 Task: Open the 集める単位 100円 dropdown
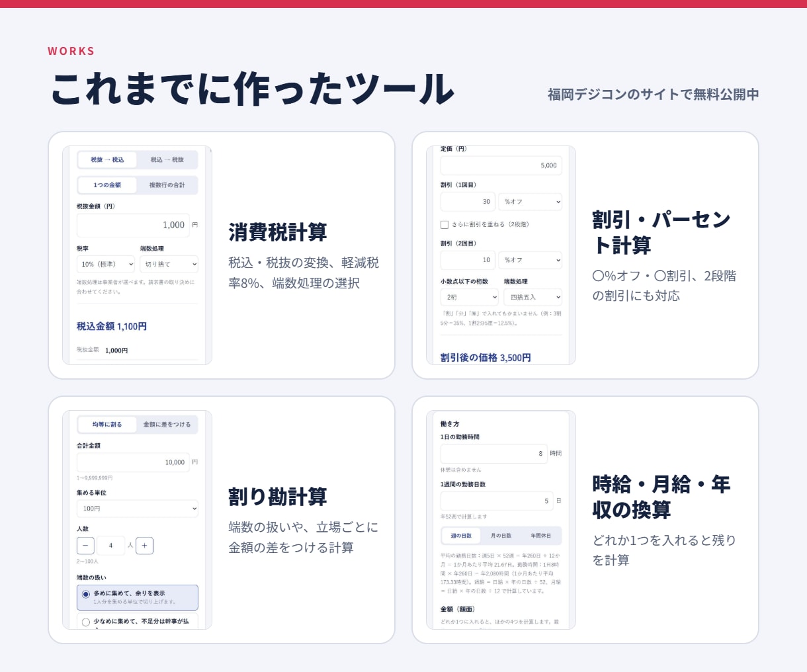tap(138, 509)
